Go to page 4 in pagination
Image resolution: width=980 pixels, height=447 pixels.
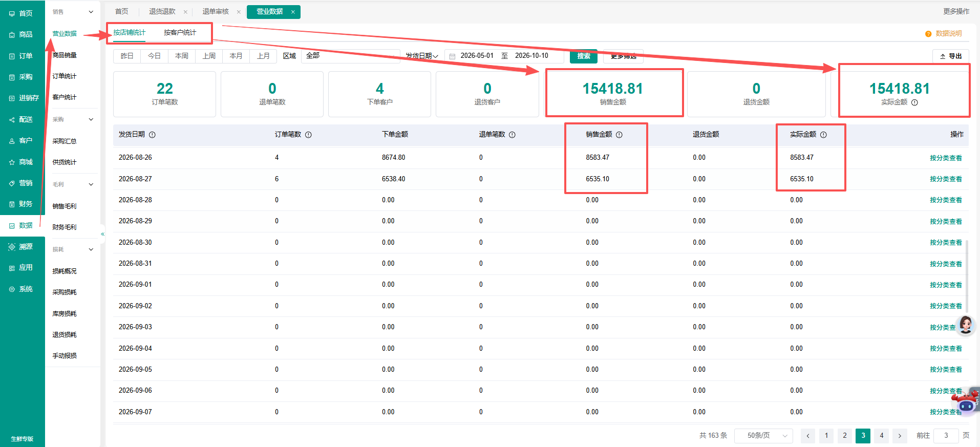pos(882,435)
